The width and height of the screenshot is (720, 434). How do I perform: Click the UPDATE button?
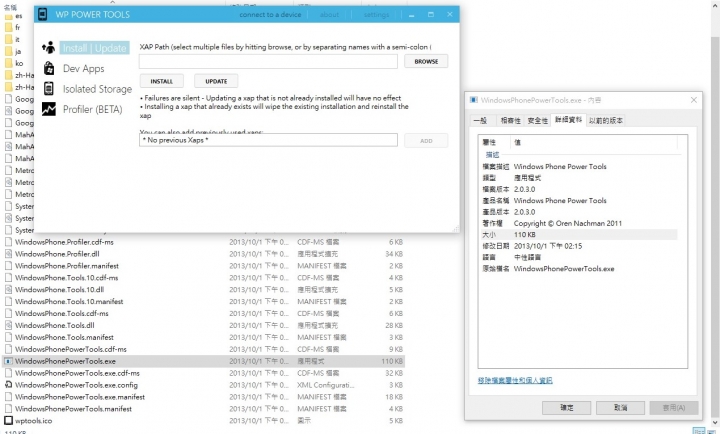pos(216,81)
